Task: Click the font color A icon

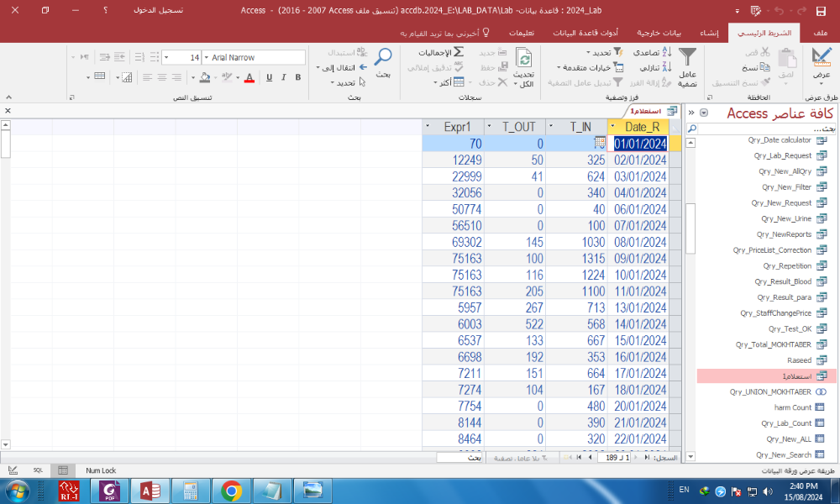Action: coord(249,77)
